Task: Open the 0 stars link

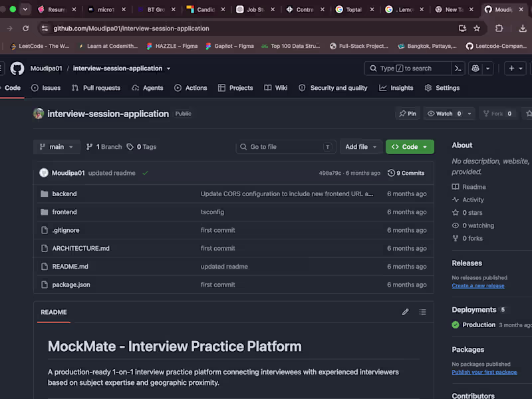Action: [x=467, y=213]
